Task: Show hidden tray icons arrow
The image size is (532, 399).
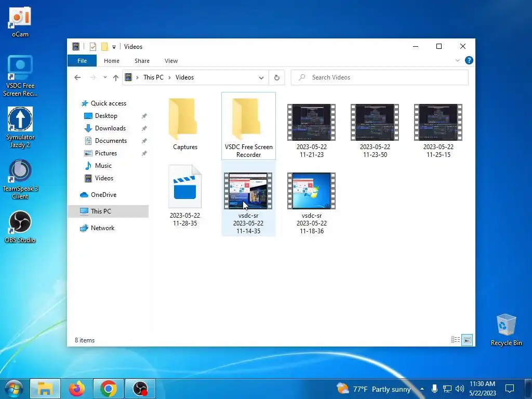Action: point(422,389)
